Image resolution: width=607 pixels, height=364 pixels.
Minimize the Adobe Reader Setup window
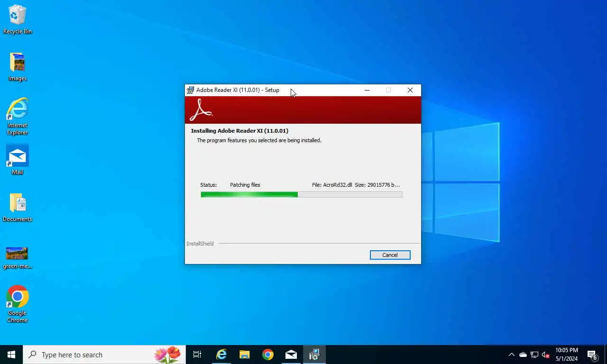coord(367,90)
